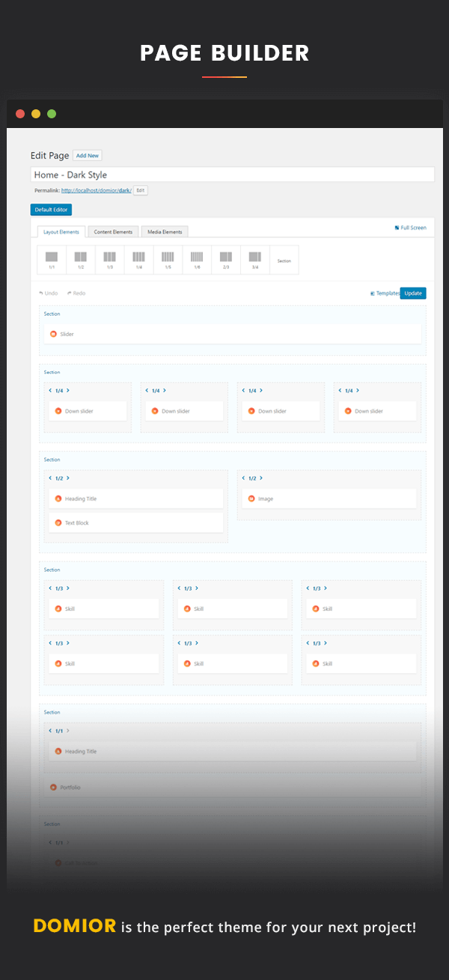Click the orange icon beside Slider element
The image size is (449, 980).
click(53, 334)
